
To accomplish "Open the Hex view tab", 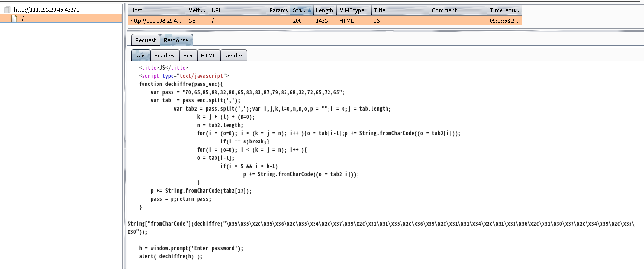I will pos(187,56).
